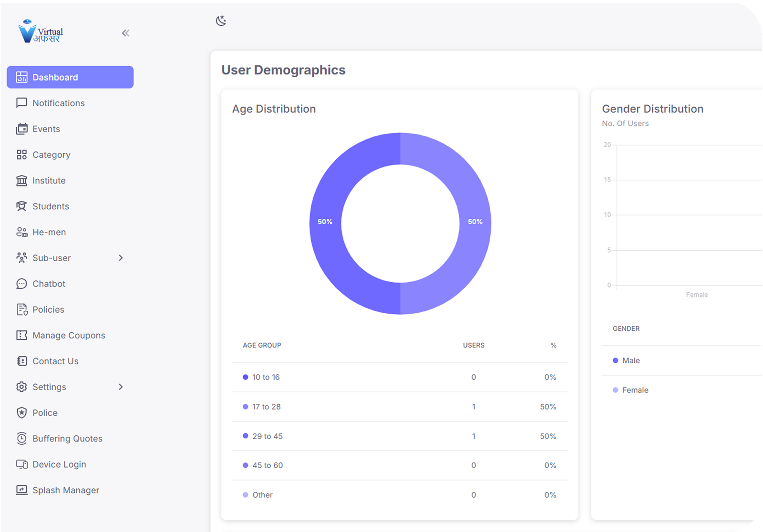
Task: Click the Police shield icon
Action: 21,412
